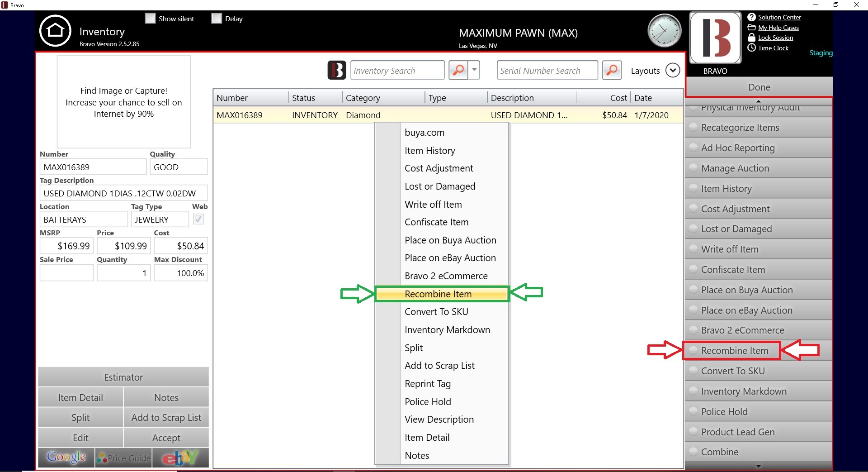This screenshot has width=868, height=472.
Task: Click the lower-left Notes button
Action: 166,397
